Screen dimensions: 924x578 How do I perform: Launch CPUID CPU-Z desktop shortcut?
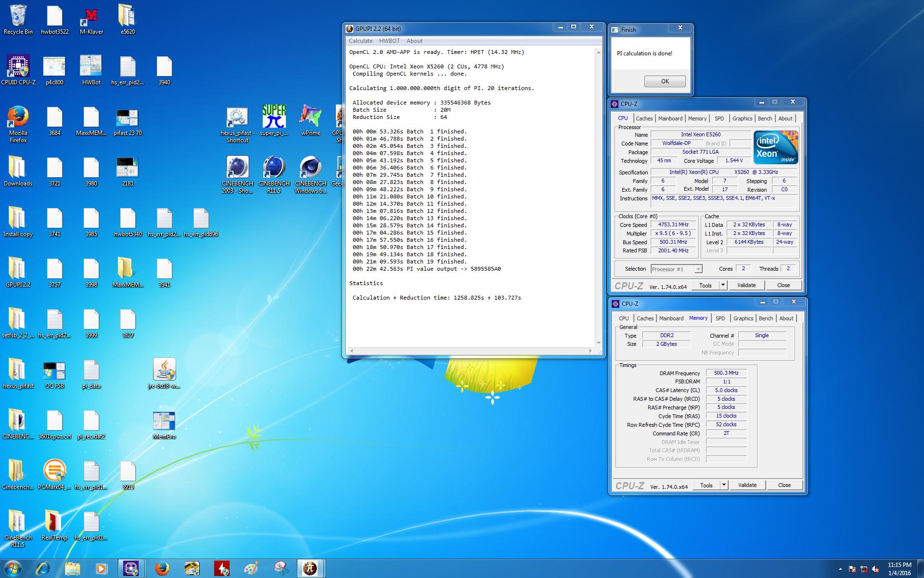click(18, 70)
